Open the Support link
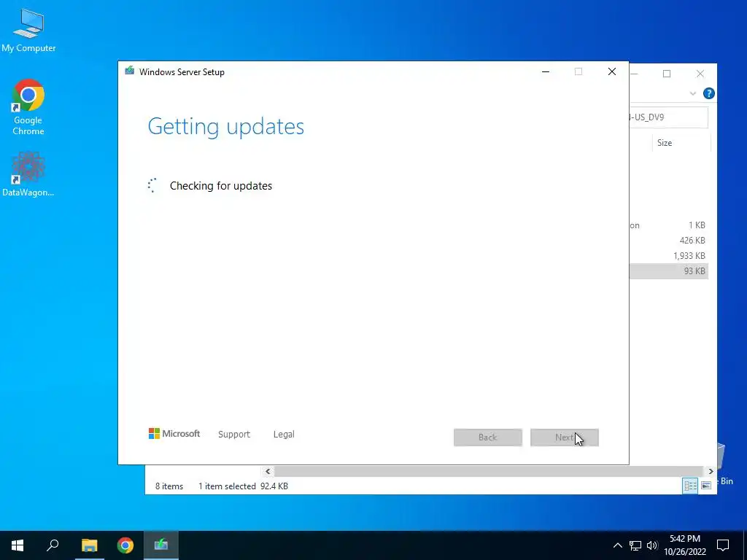 point(234,435)
